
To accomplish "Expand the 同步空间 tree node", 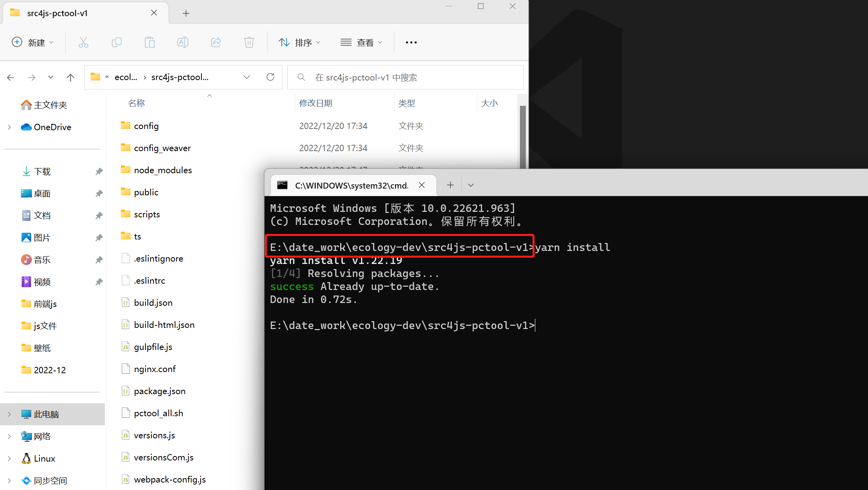I will tap(9, 481).
